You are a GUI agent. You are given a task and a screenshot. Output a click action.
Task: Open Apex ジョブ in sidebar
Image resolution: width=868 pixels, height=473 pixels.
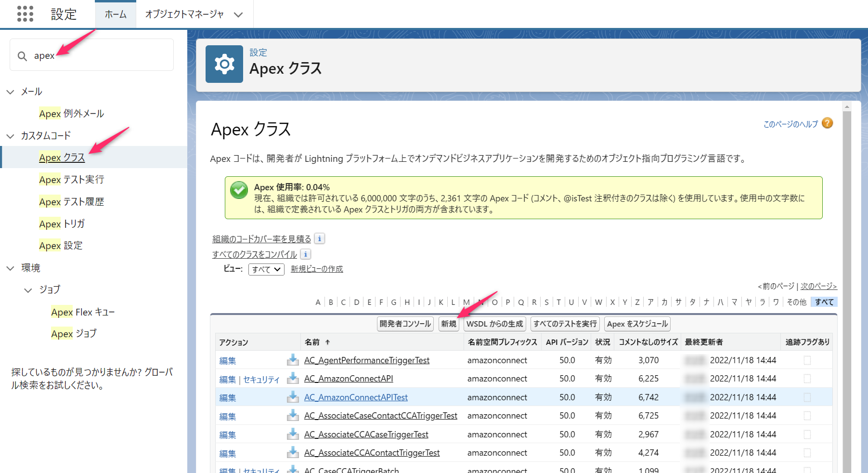click(74, 333)
